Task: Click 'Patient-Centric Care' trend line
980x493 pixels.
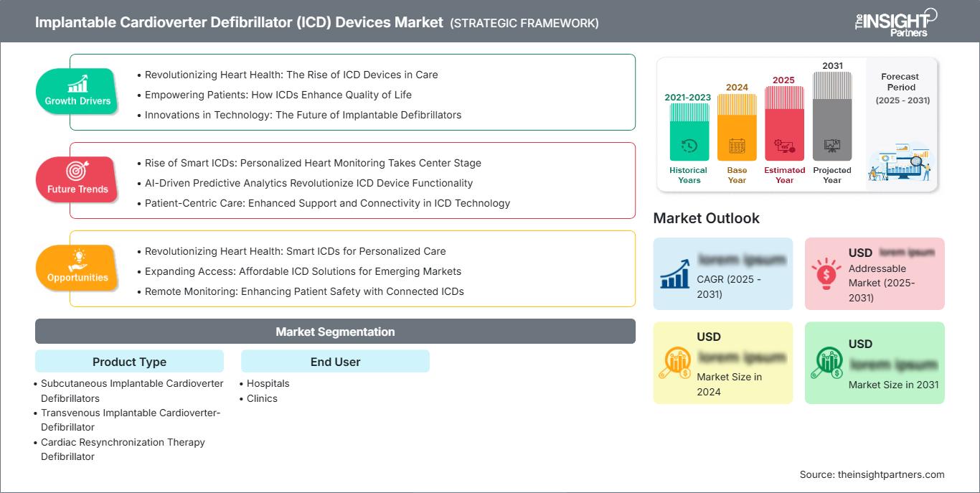Action: [x=327, y=203]
